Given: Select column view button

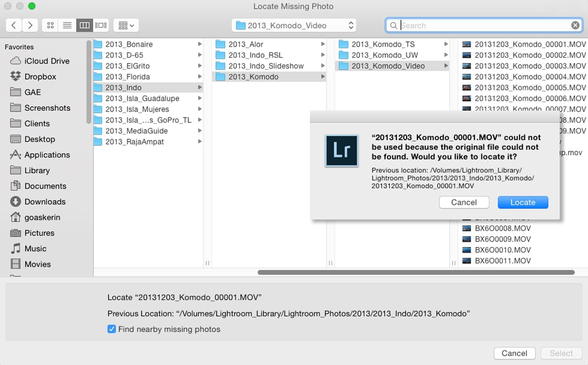Looking at the screenshot, I should [84, 25].
